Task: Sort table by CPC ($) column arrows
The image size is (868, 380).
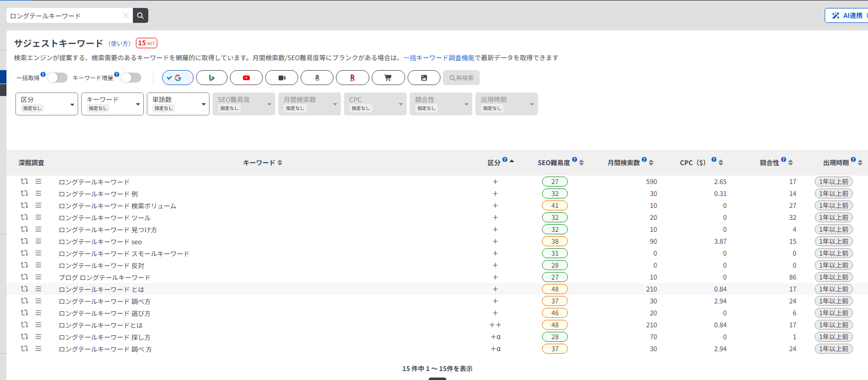Action: (721, 163)
